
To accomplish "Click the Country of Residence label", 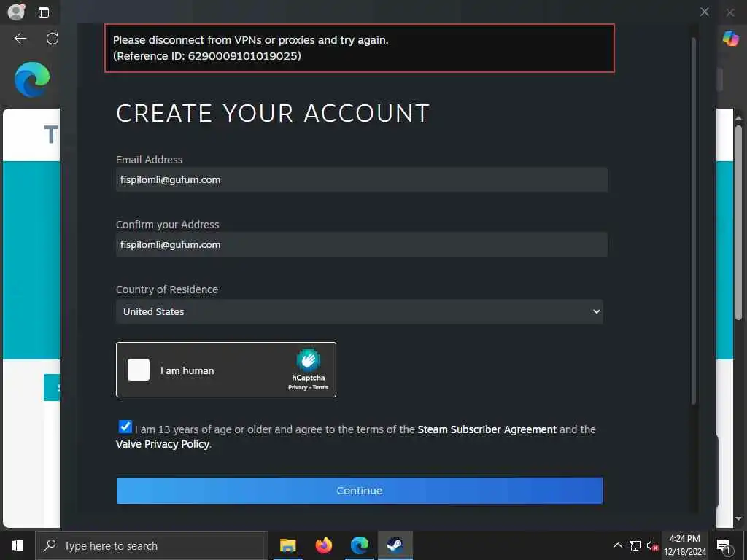I will [167, 289].
